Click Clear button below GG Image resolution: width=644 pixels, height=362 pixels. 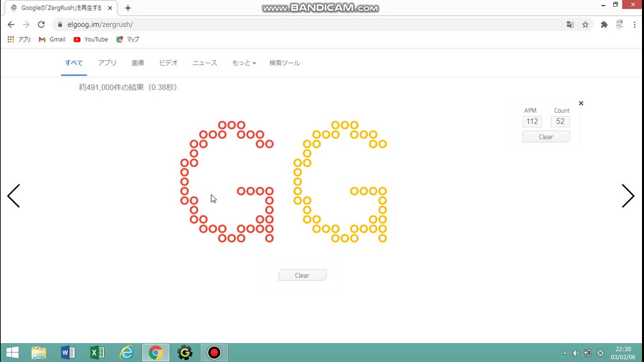[303, 275]
